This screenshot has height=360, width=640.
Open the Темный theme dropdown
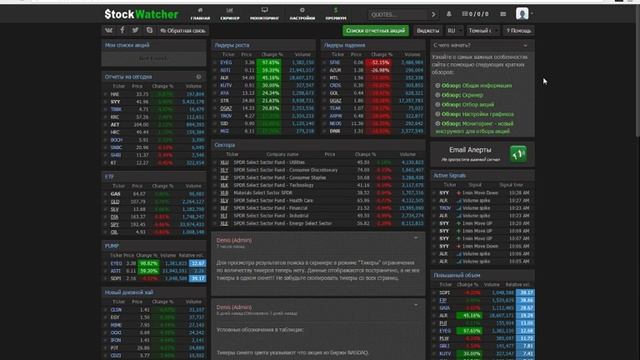pyautogui.click(x=483, y=31)
